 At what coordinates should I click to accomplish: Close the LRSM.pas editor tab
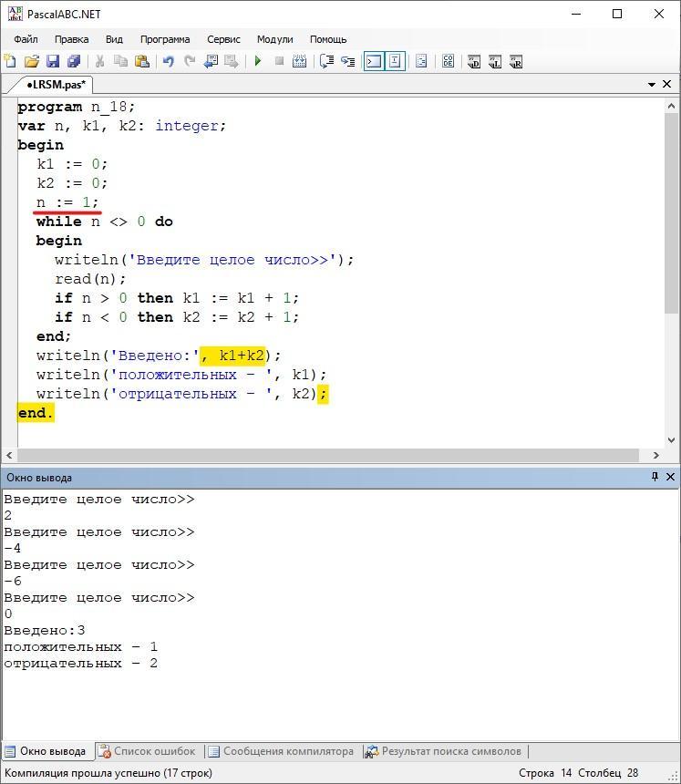[x=667, y=84]
